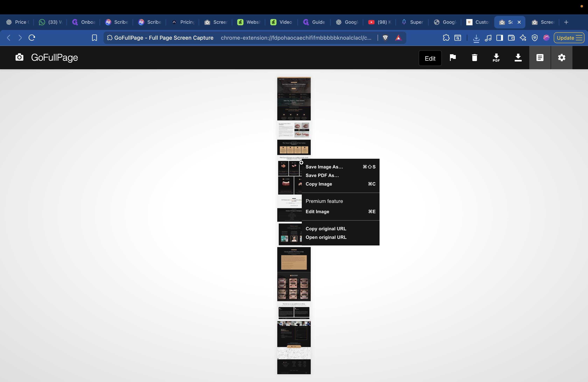This screenshot has width=588, height=382.
Task: Open the extensions puzzle icon
Action: [x=446, y=38]
